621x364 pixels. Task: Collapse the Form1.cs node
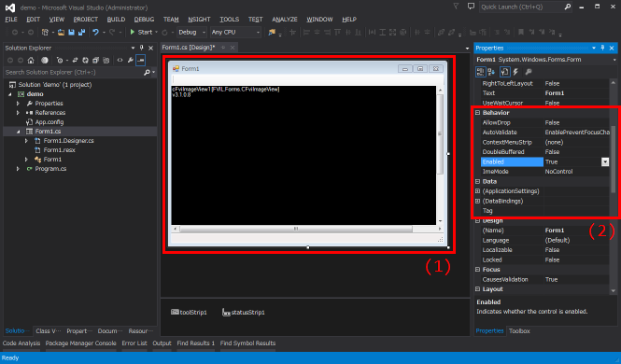(19, 132)
